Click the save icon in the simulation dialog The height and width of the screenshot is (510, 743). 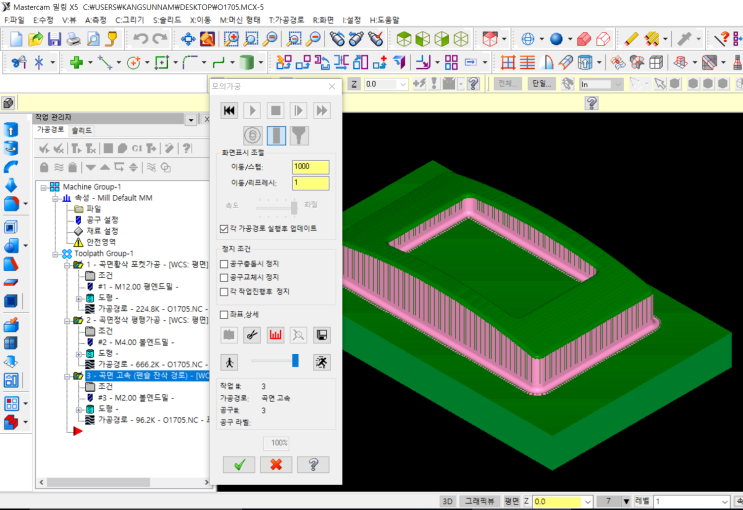pos(321,334)
